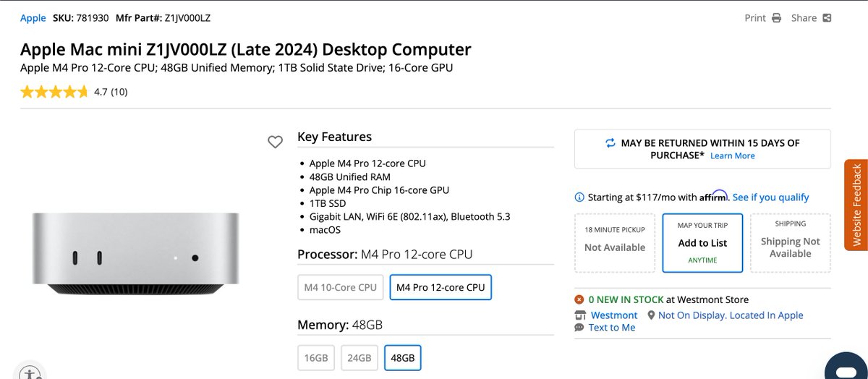Click the Share link
868x379 pixels.
click(804, 18)
